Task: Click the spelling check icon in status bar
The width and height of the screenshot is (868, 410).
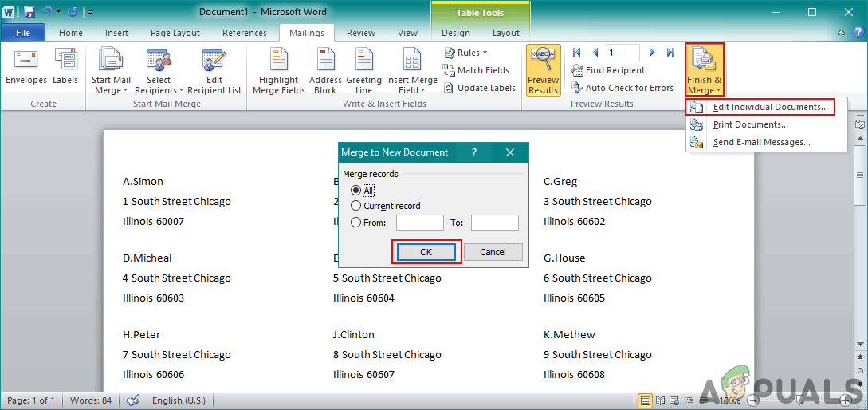Action: pos(132,400)
